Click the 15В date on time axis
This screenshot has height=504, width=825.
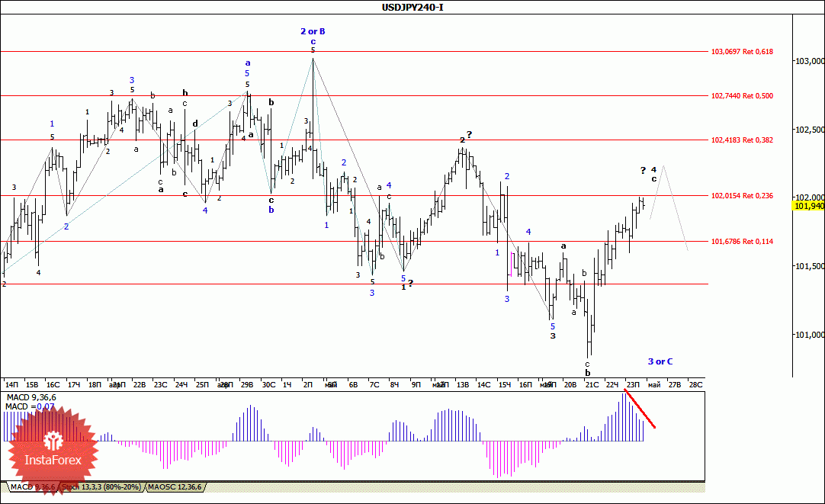click(x=31, y=384)
